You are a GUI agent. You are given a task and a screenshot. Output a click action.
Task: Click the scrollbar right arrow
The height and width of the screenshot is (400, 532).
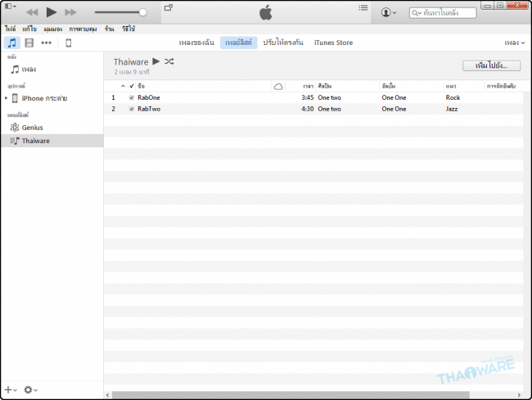(519, 395)
